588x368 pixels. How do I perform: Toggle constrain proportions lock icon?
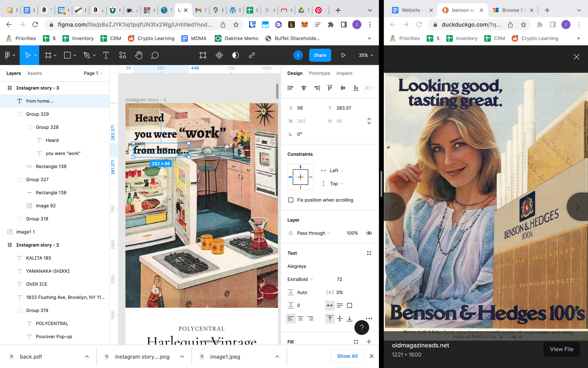point(369,121)
